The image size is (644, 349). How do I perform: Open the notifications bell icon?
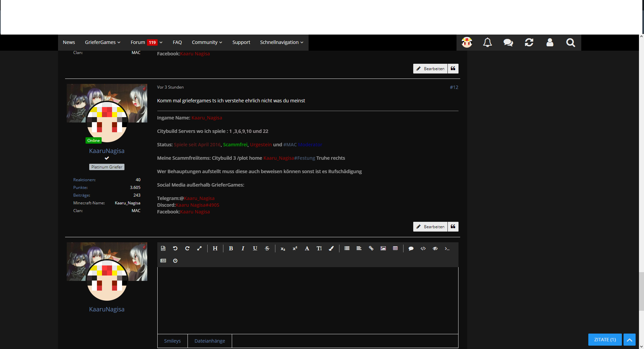[487, 43]
